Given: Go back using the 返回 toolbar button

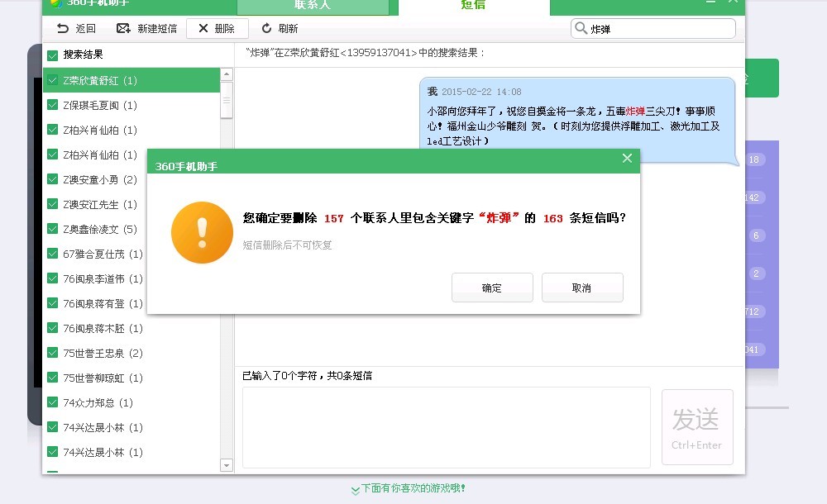Looking at the screenshot, I should (76, 28).
